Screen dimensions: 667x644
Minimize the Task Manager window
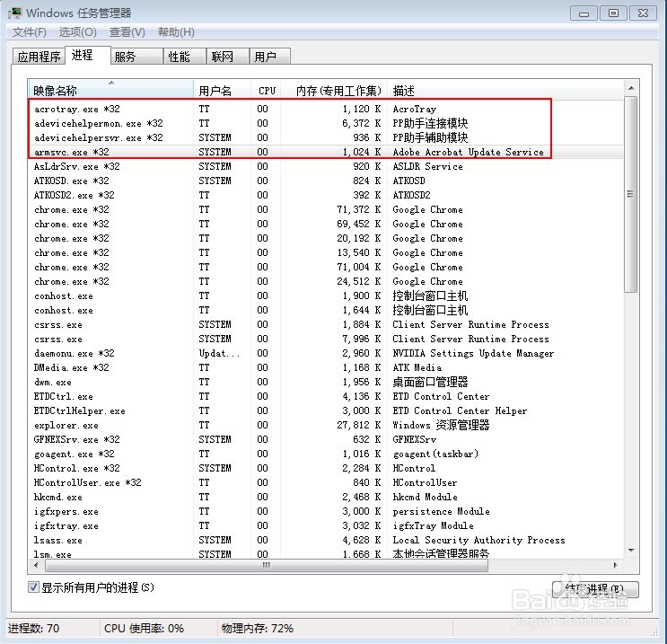click(x=584, y=13)
